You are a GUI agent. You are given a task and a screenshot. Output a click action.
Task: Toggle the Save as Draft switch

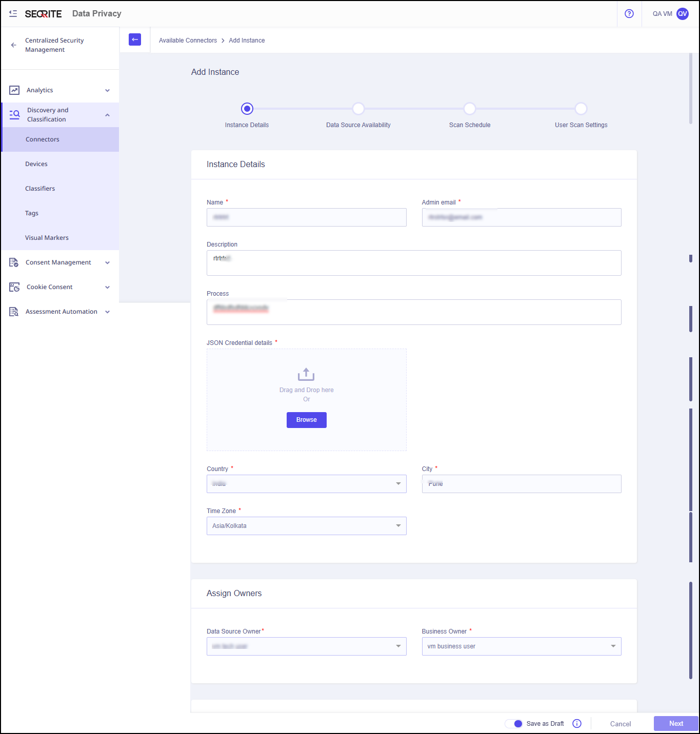tap(514, 723)
